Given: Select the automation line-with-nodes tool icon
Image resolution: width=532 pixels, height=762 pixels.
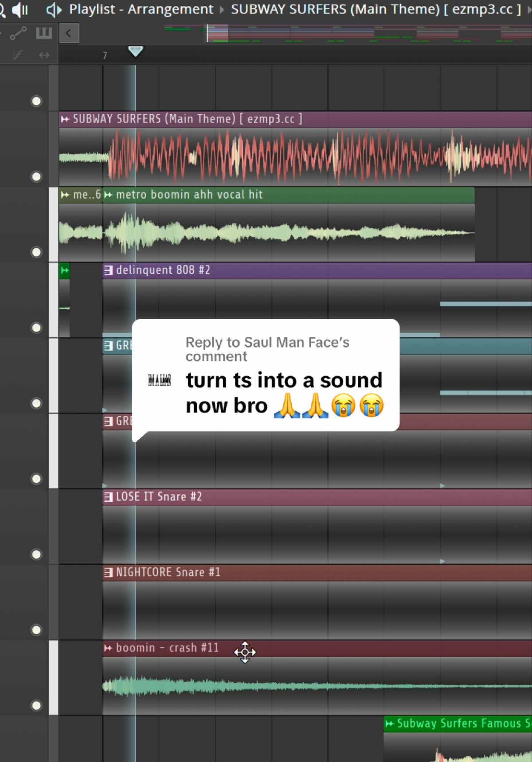Looking at the screenshot, I should coord(18,33).
